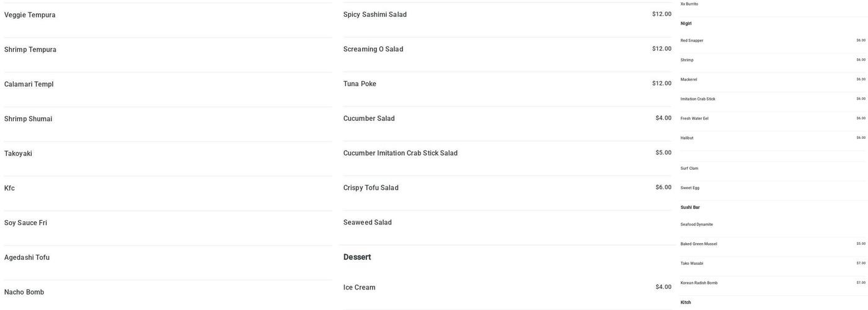Viewport: 868px width, 310px height.
Task: Pick the Agedashi Tofu item
Action: pos(27,258)
